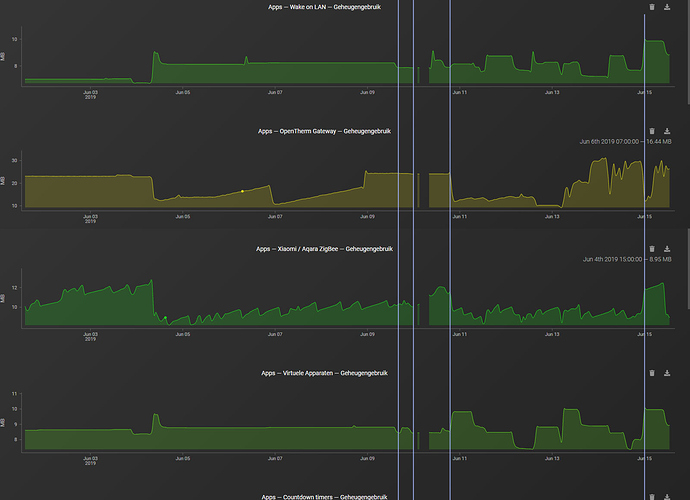Click the Wake on LAN Geheugengebruik title
690x500 pixels.
[x=324, y=7]
